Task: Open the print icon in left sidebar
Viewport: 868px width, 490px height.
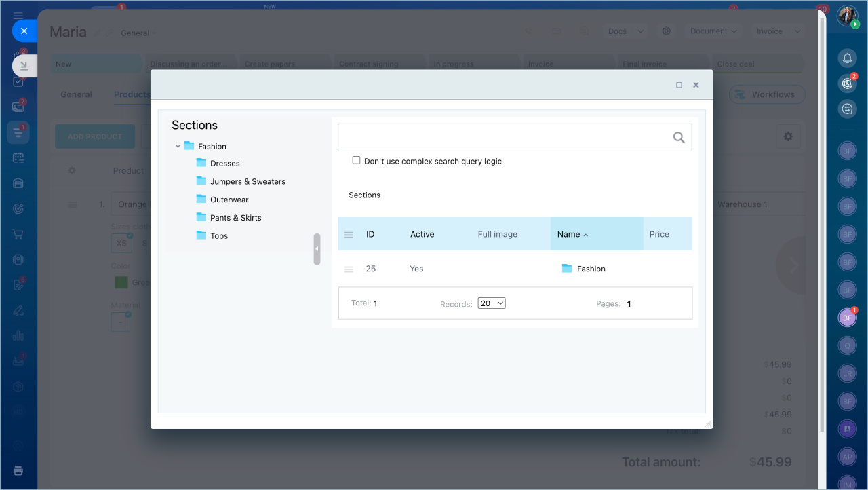Action: coord(18,471)
